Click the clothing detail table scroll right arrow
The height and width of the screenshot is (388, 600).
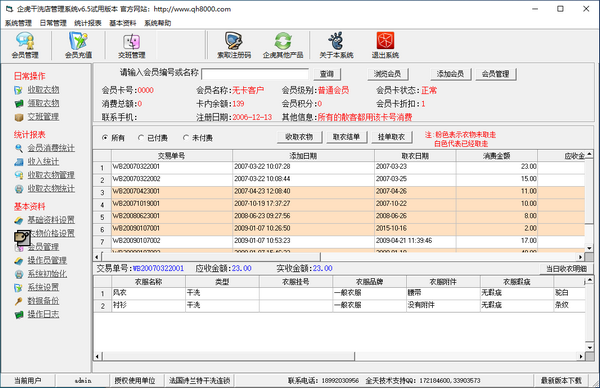(x=581, y=356)
